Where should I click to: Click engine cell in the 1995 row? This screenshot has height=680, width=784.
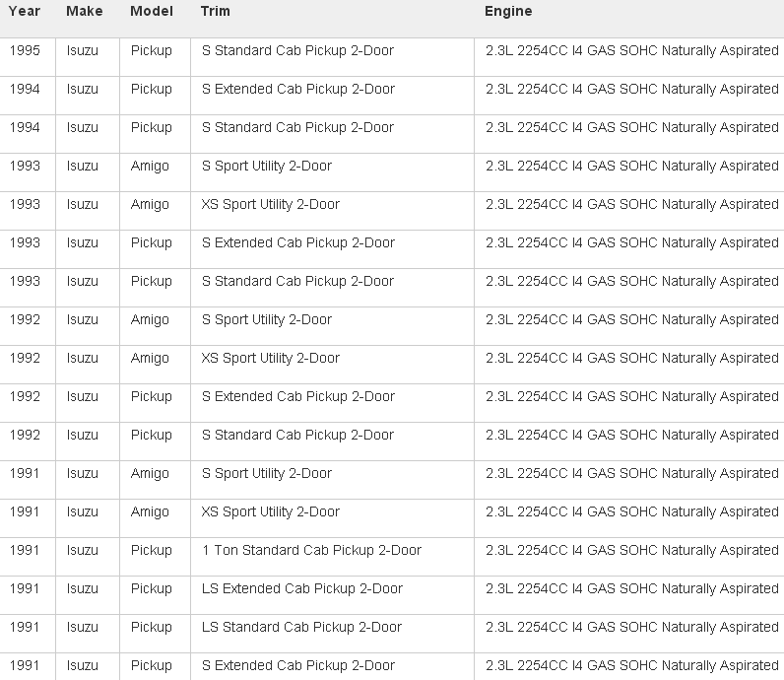click(x=631, y=50)
